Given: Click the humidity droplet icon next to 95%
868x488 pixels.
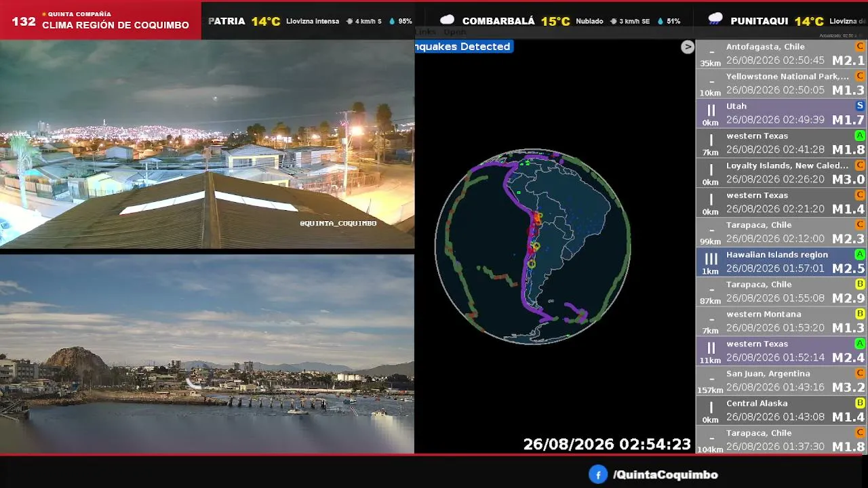Looking at the screenshot, I should [x=392, y=22].
